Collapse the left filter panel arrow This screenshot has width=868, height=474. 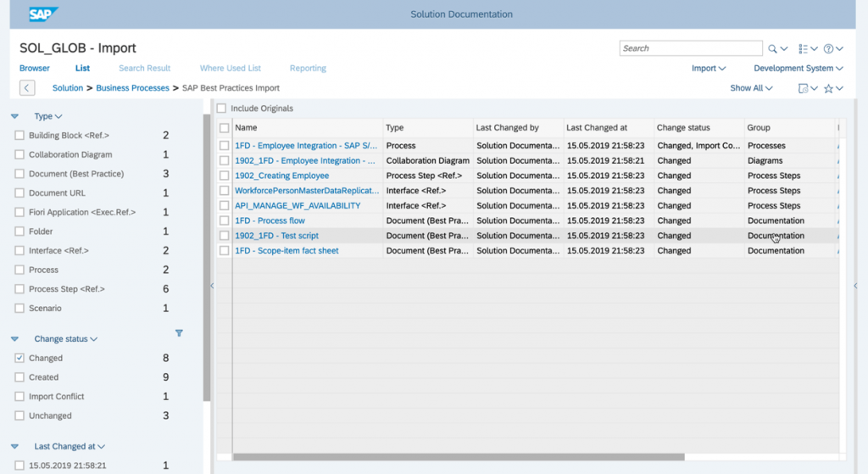click(212, 286)
